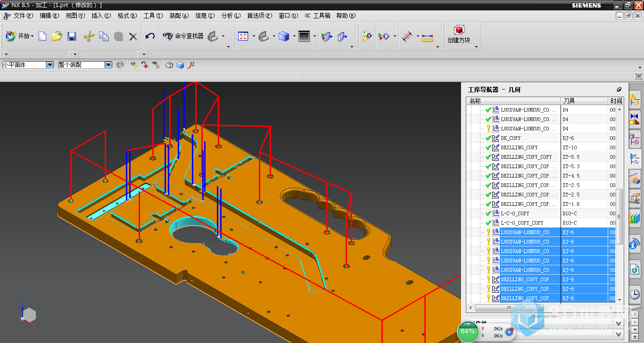Select the DK_COPY operation row
The image size is (644, 343).
pyautogui.click(x=511, y=138)
